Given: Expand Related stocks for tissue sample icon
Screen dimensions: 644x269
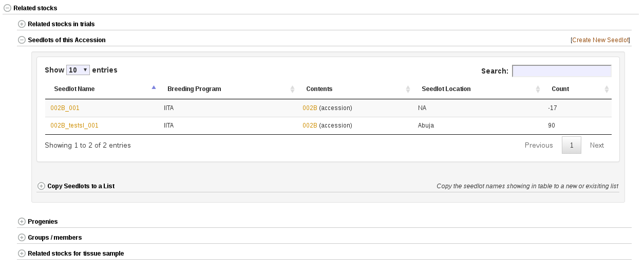Looking at the screenshot, I should [x=22, y=254].
